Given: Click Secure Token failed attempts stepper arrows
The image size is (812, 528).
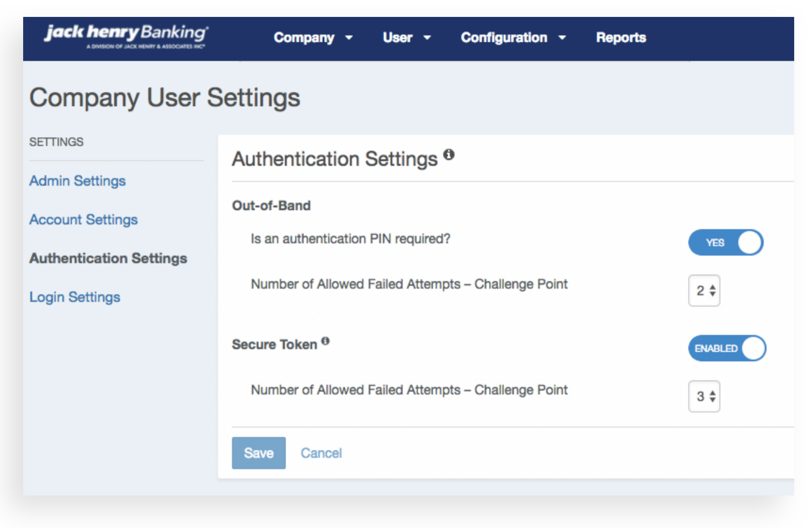Looking at the screenshot, I should coord(713,396).
